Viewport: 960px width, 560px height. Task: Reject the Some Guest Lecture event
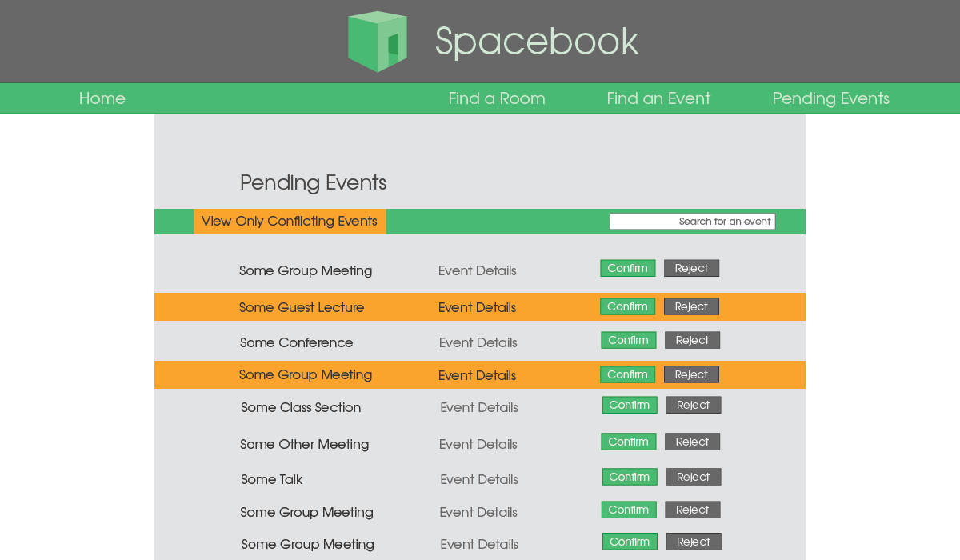click(x=691, y=306)
